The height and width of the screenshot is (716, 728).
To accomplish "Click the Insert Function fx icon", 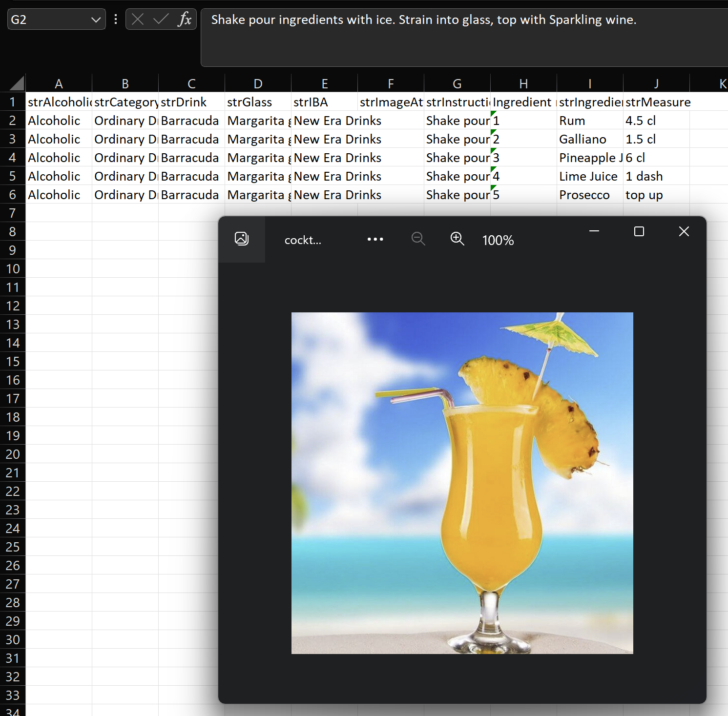I will pyautogui.click(x=185, y=20).
